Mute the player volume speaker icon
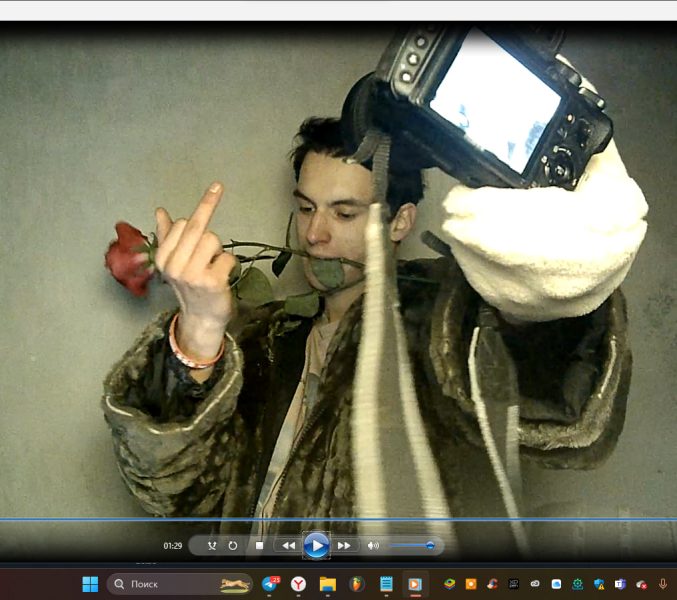The height and width of the screenshot is (600, 677). tap(373, 546)
